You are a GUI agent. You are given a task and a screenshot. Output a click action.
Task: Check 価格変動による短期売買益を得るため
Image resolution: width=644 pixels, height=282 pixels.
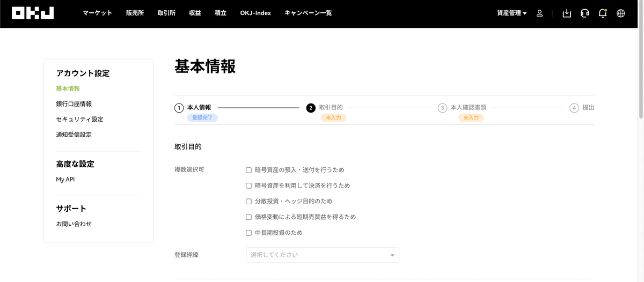tap(248, 217)
